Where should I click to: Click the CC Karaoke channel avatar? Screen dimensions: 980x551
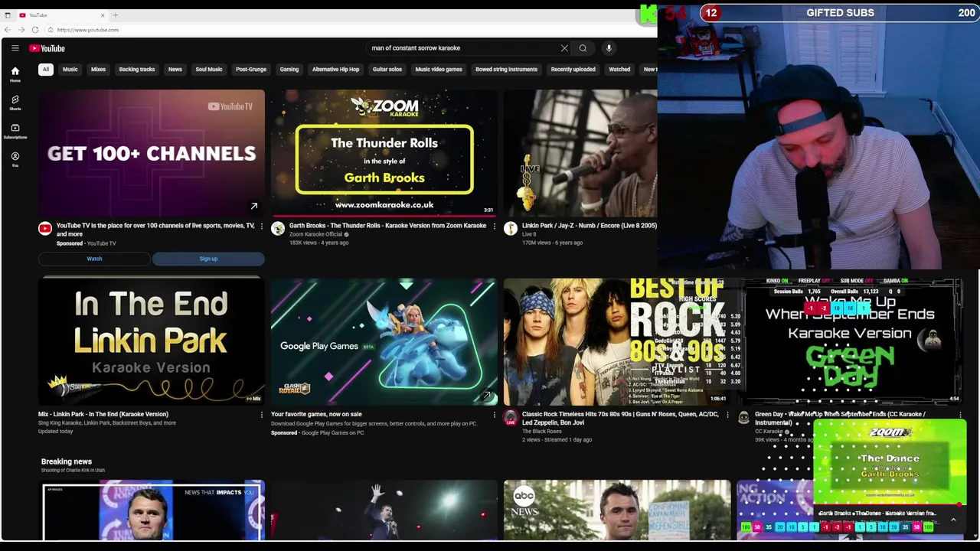click(x=743, y=417)
